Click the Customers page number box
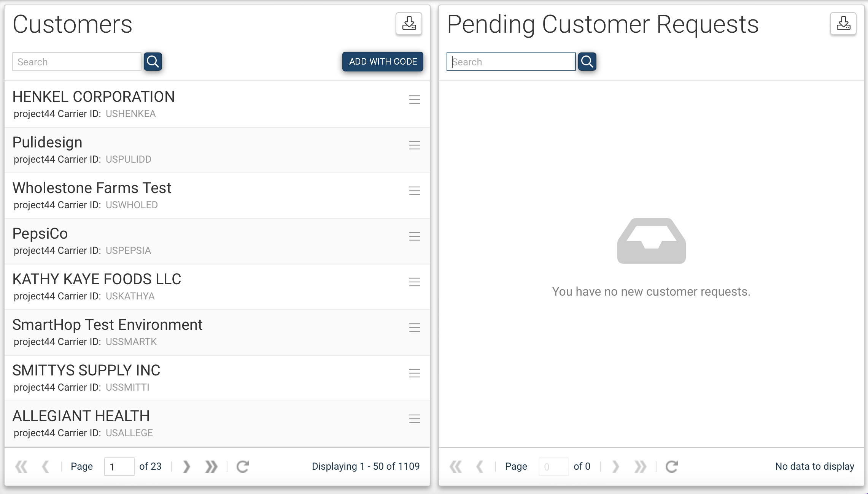 pyautogui.click(x=119, y=466)
